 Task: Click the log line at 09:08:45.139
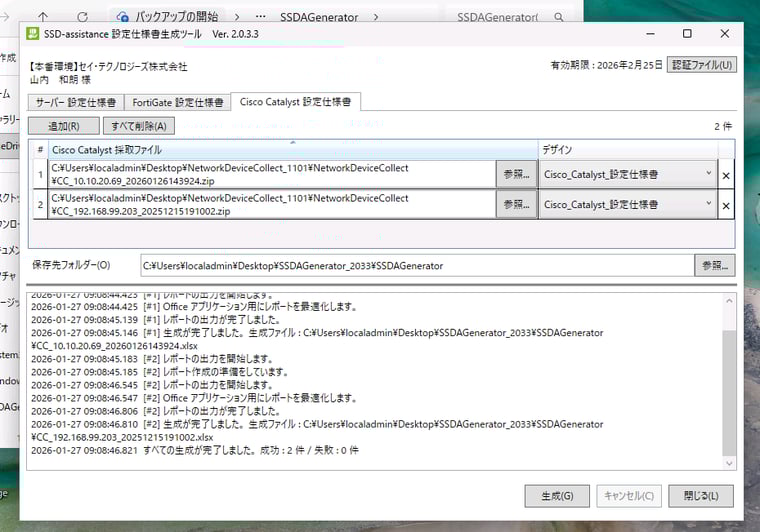[x=156, y=320]
